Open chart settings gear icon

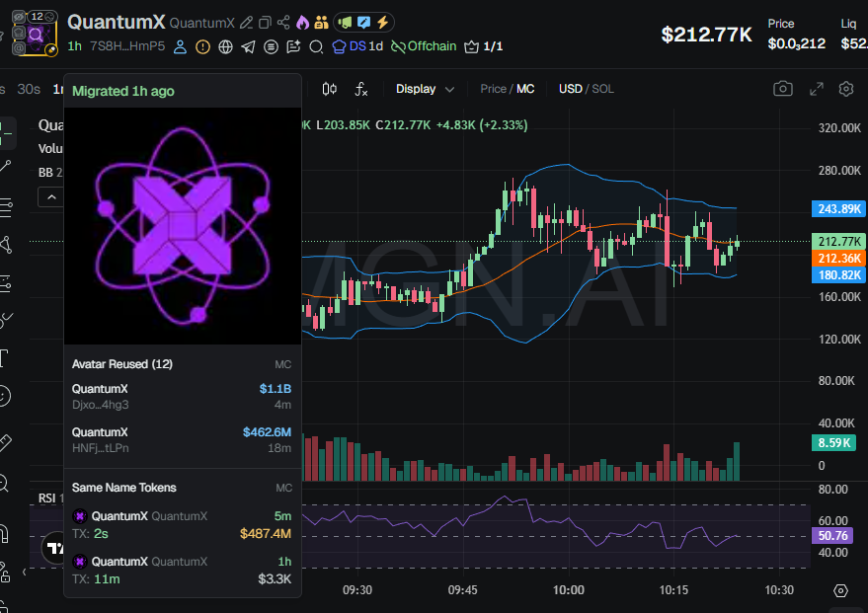tap(846, 89)
